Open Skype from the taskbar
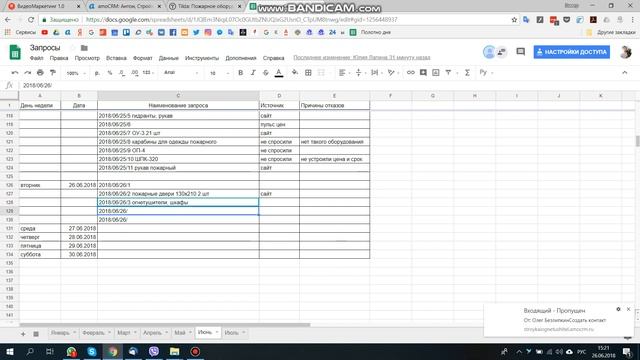 (x=92, y=351)
